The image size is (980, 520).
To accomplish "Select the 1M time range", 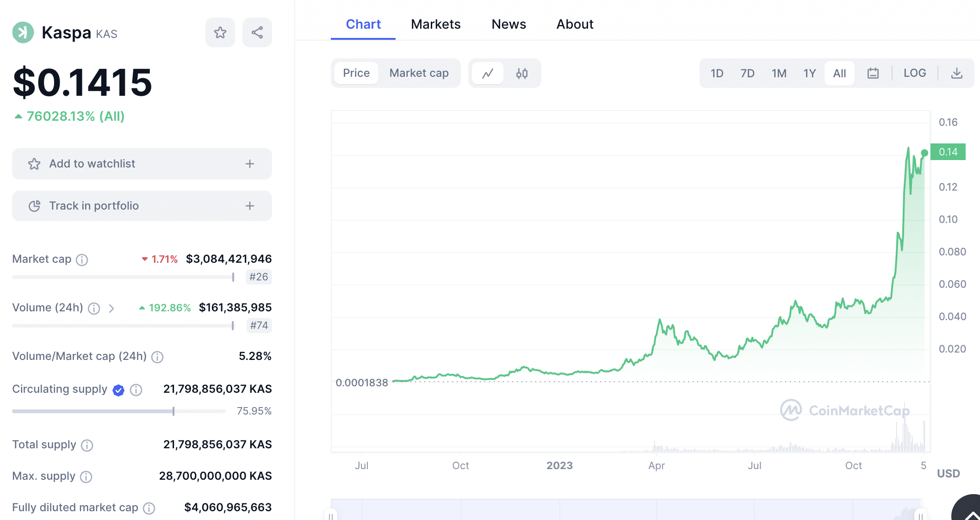I will click(x=779, y=73).
